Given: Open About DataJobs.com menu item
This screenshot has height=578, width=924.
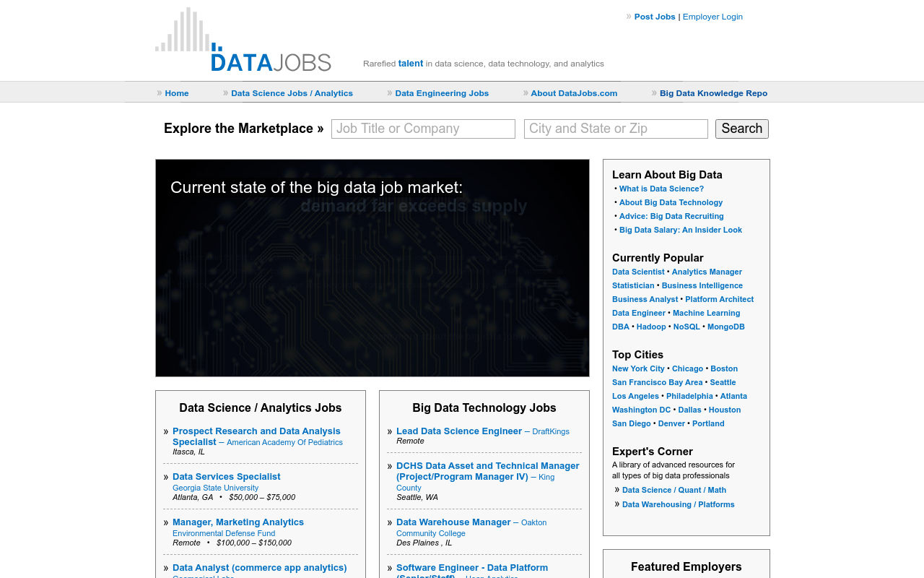Looking at the screenshot, I should tap(574, 93).
